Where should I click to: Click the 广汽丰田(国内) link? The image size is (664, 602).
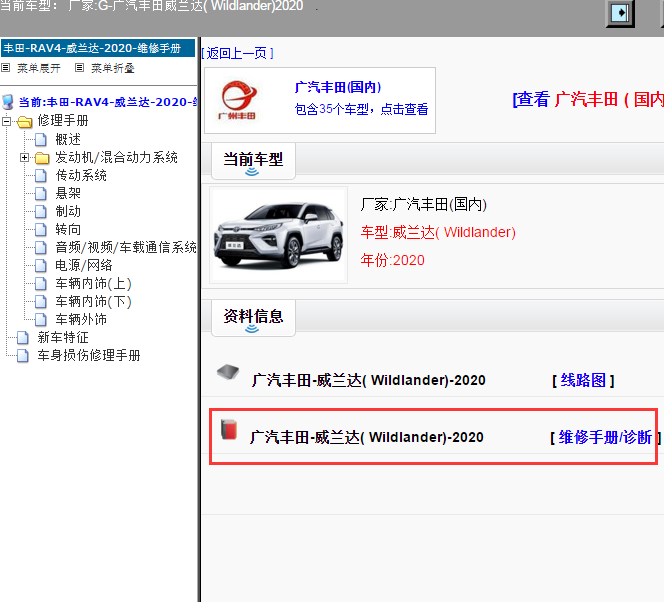pos(338,87)
